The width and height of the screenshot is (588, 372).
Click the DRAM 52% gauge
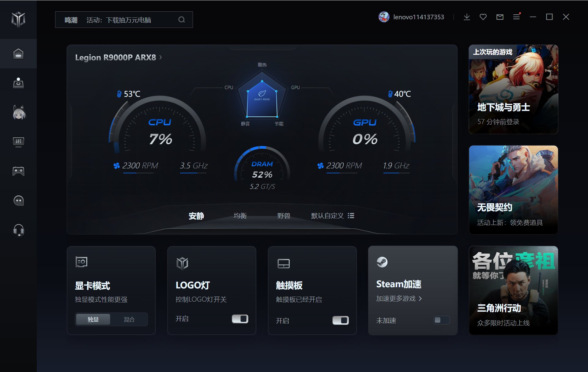click(x=262, y=164)
